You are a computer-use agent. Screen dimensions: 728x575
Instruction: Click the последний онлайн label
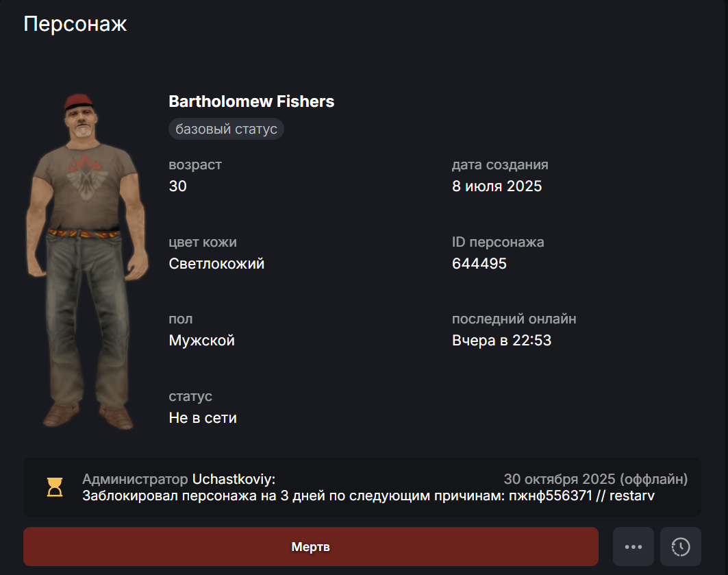514,319
